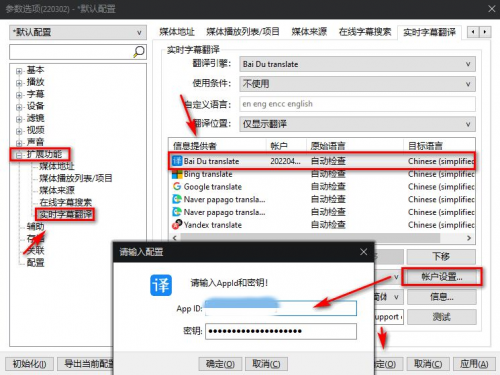
Task: Close the 请输入配置 dialog
Action: click(x=364, y=252)
